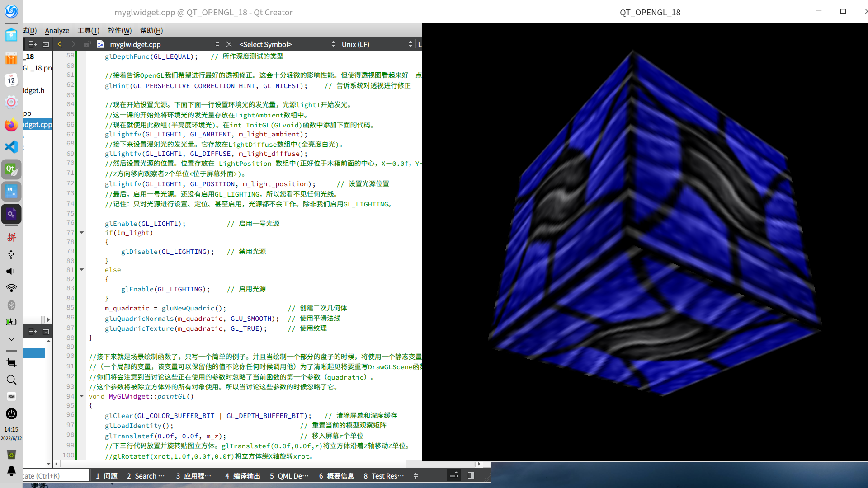Click the split editor icon in toolbar
The height and width of the screenshot is (488, 868).
(x=33, y=44)
